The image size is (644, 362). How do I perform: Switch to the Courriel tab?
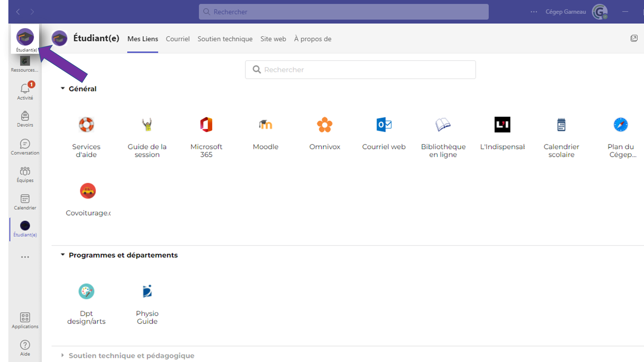tap(177, 39)
